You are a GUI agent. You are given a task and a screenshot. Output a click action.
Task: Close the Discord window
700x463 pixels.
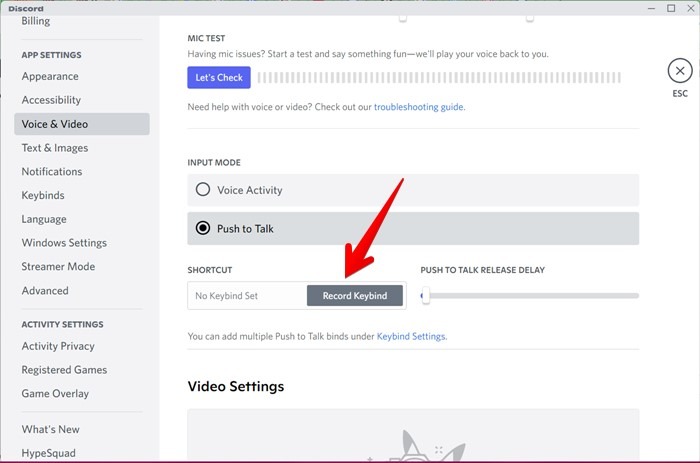click(690, 8)
